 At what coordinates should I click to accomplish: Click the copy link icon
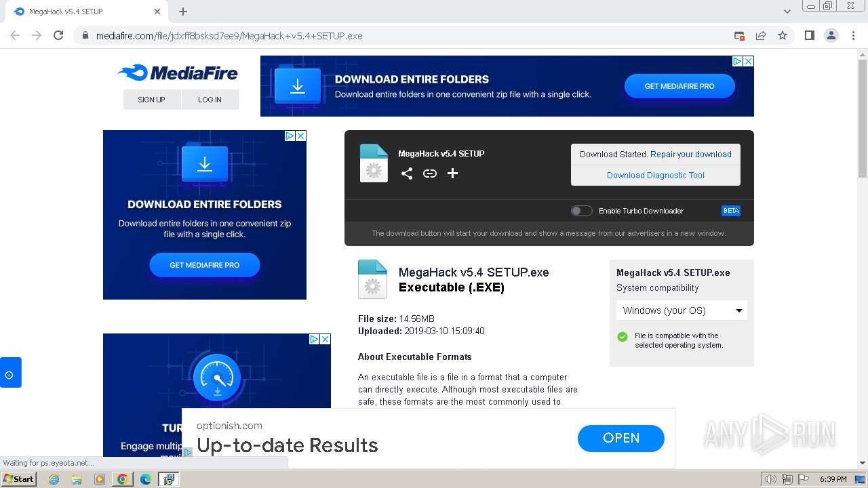(430, 174)
